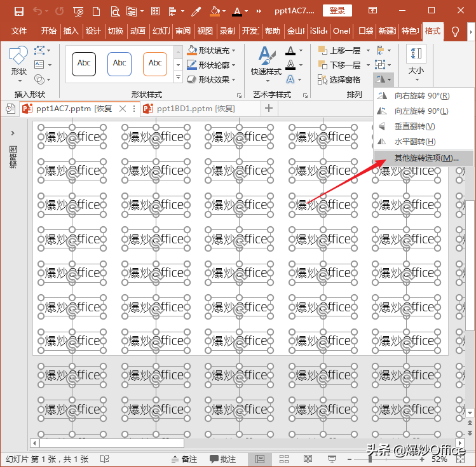Close the ppt1AC7.pptm document tab

123,109
